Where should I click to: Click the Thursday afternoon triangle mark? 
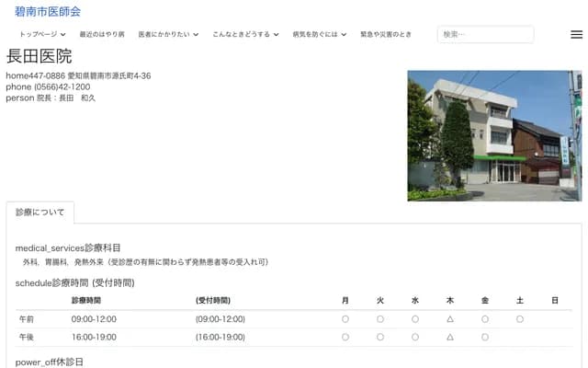coord(450,338)
